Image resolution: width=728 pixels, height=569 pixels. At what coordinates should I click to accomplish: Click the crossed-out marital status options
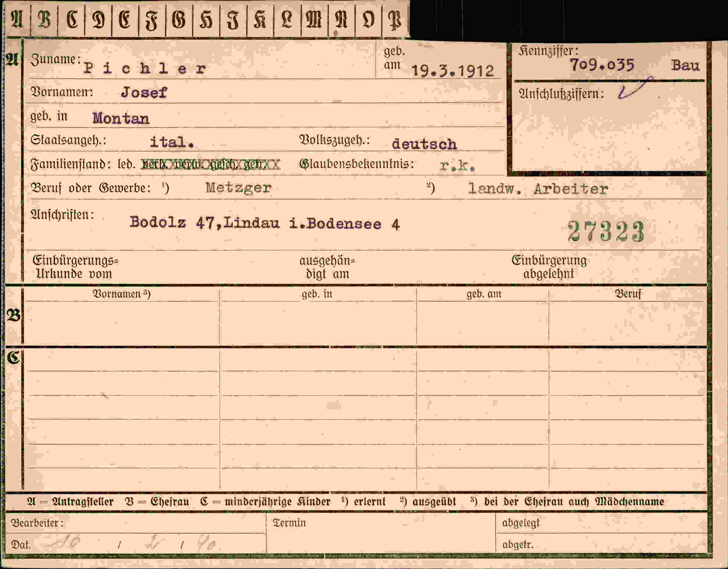(x=211, y=164)
